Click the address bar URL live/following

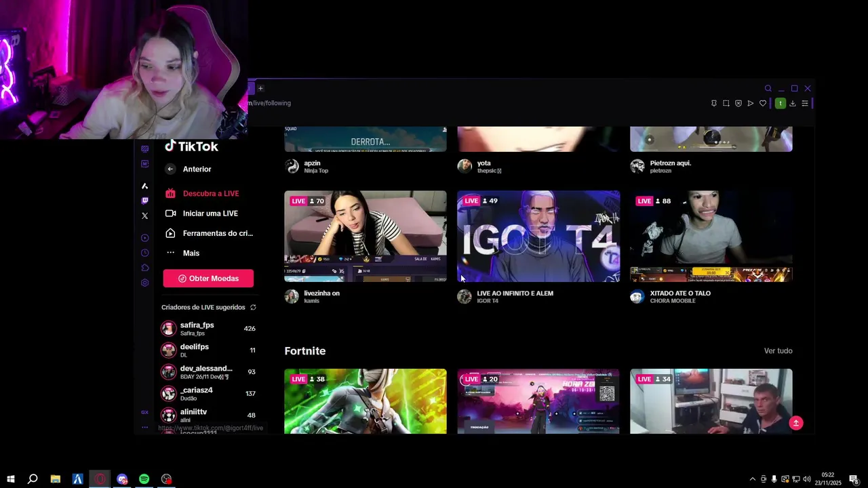point(269,103)
